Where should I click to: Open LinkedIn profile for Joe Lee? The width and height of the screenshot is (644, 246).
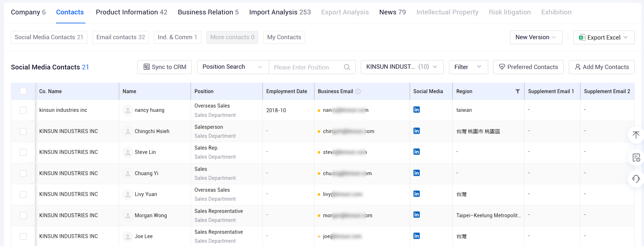pyautogui.click(x=416, y=236)
